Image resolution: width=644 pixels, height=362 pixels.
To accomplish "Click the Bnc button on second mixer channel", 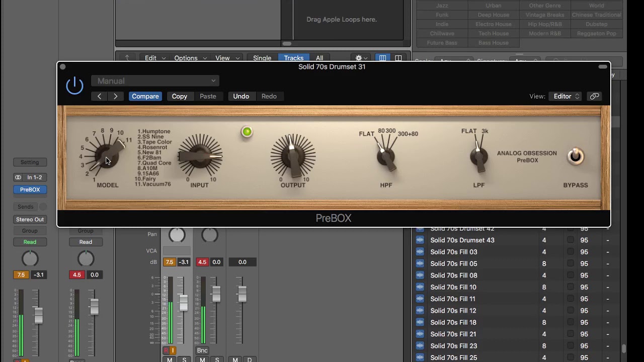I will pos(202,350).
